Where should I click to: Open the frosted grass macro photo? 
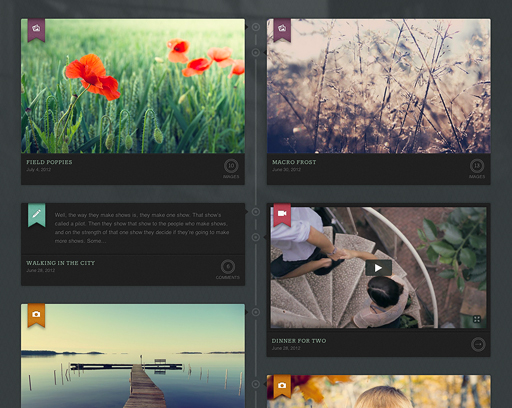tap(379, 86)
